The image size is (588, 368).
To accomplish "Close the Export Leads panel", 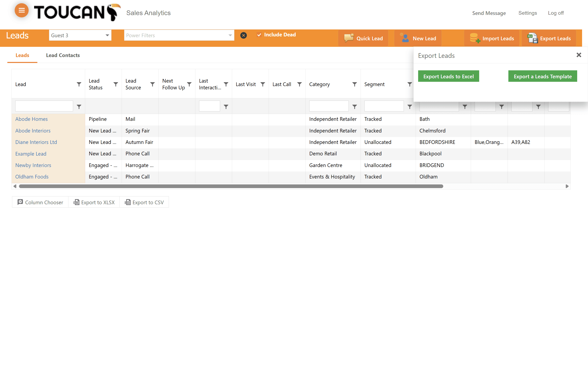I will point(579,55).
